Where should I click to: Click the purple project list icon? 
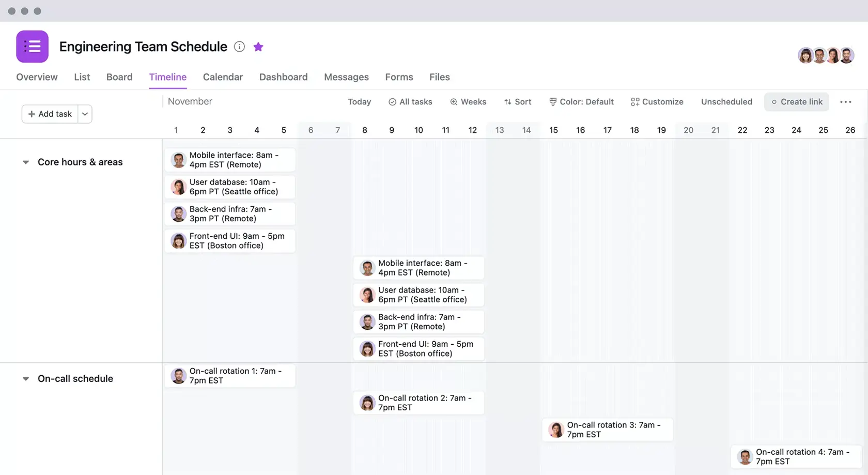(32, 46)
